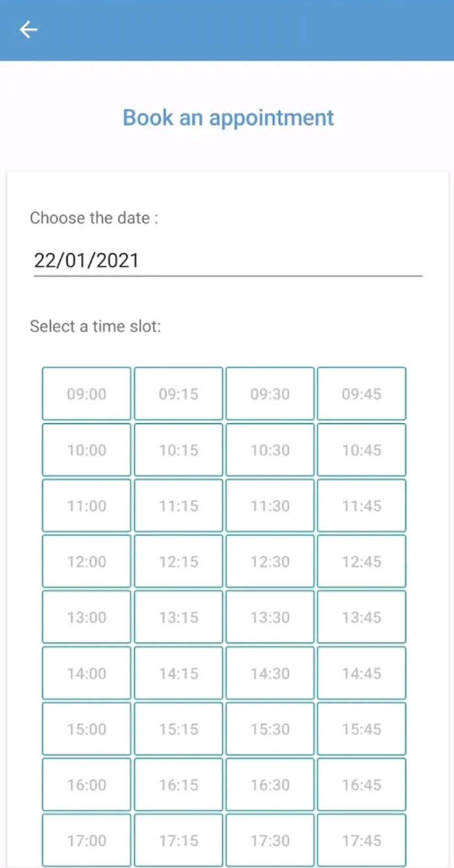Tap the back arrow icon

[29, 30]
